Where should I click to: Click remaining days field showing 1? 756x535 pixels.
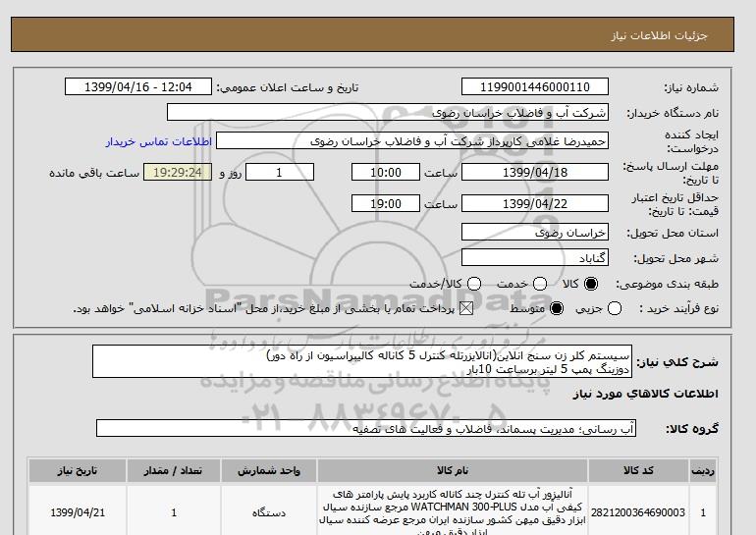(280, 172)
